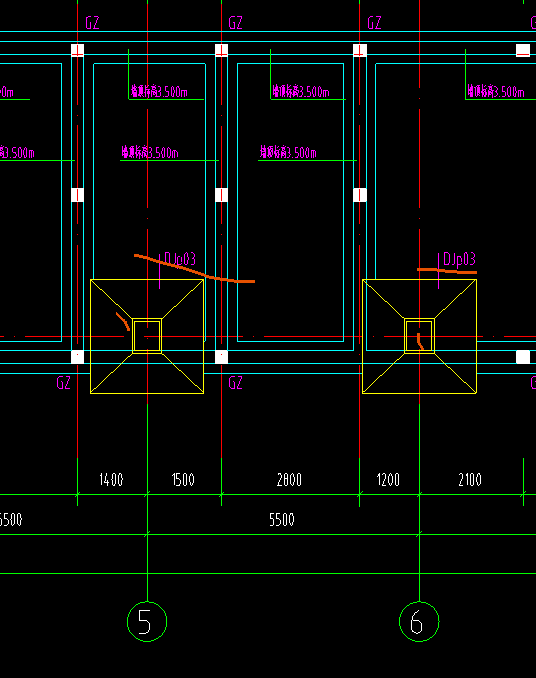Pick the inner column square of axis 6 foundation
Screen dimensions: 536x678
(419, 336)
